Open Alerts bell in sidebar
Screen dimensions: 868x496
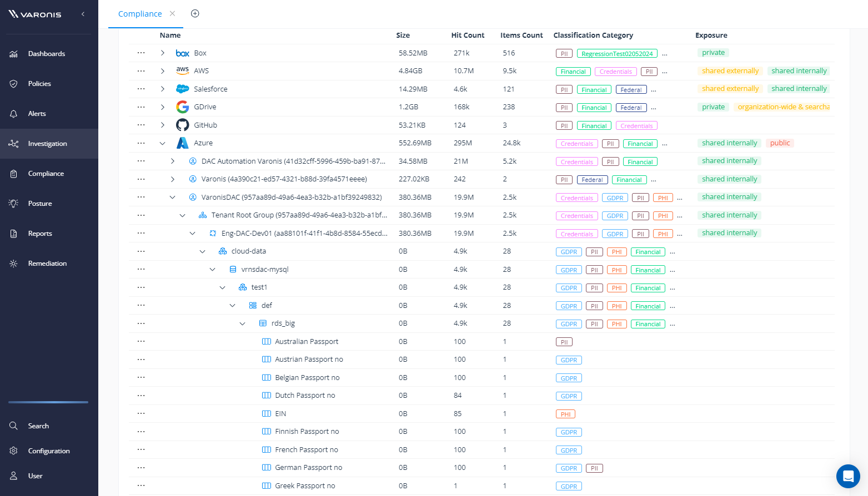(x=14, y=114)
